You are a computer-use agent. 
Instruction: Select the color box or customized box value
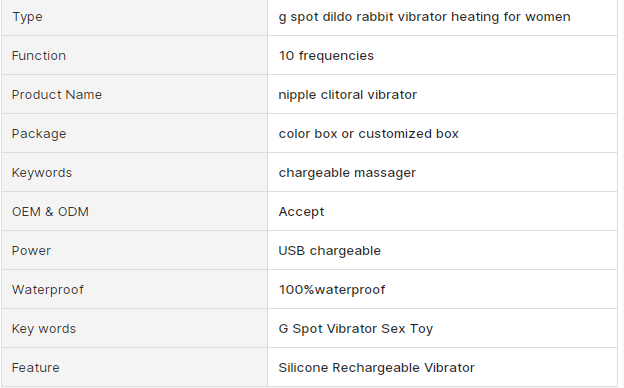[369, 134]
